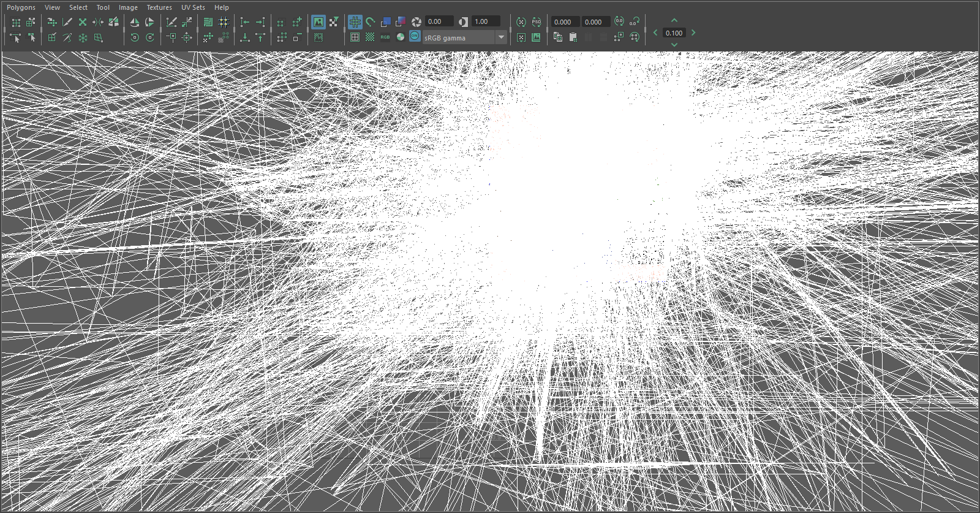
Task: Open the Select menu
Action: pos(78,7)
